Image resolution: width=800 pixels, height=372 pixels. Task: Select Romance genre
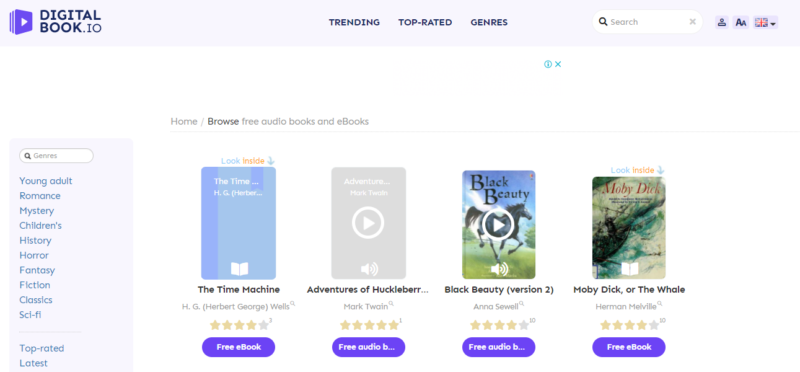coord(40,196)
